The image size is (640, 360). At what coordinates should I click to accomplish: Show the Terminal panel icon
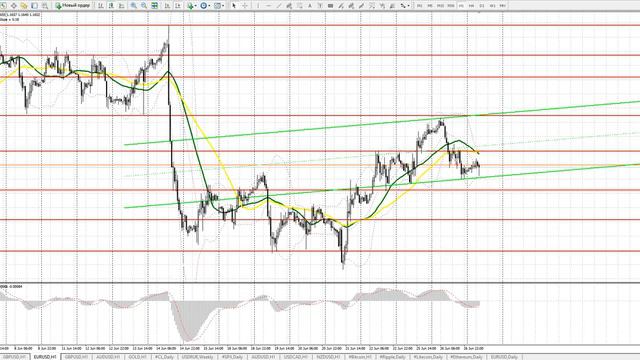34,6
